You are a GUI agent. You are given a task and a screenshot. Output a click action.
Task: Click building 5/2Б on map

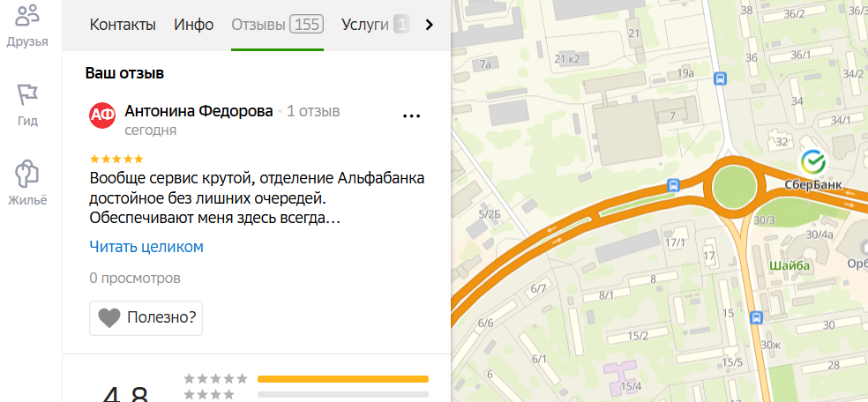490,214
